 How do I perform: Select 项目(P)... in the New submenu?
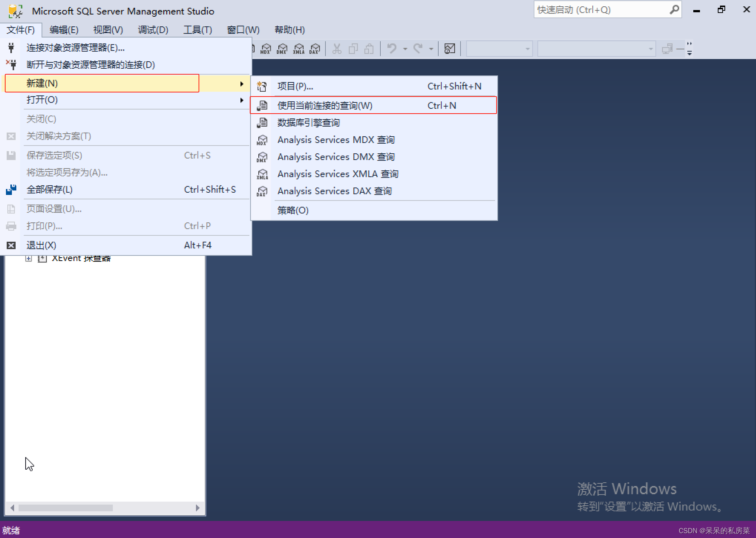pos(374,86)
